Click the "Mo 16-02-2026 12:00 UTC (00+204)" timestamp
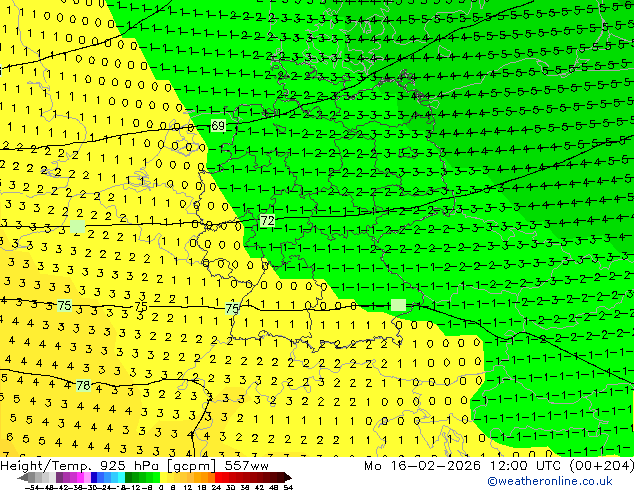The width and height of the screenshot is (634, 490). pyautogui.click(x=499, y=466)
